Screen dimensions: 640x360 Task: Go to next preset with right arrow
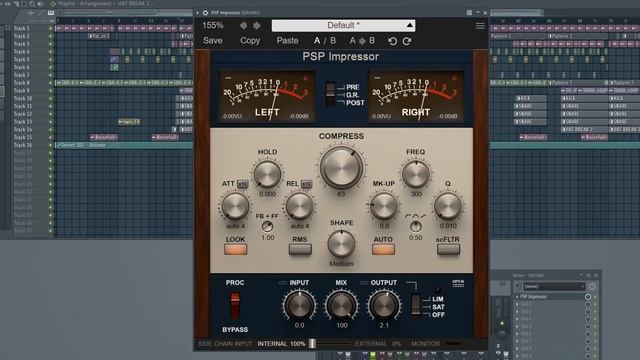coord(257,26)
